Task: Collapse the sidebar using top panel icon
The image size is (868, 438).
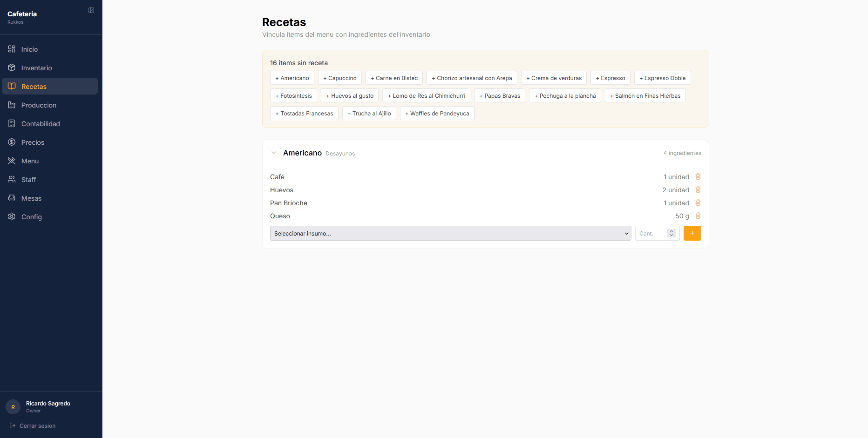Action: 91,10
